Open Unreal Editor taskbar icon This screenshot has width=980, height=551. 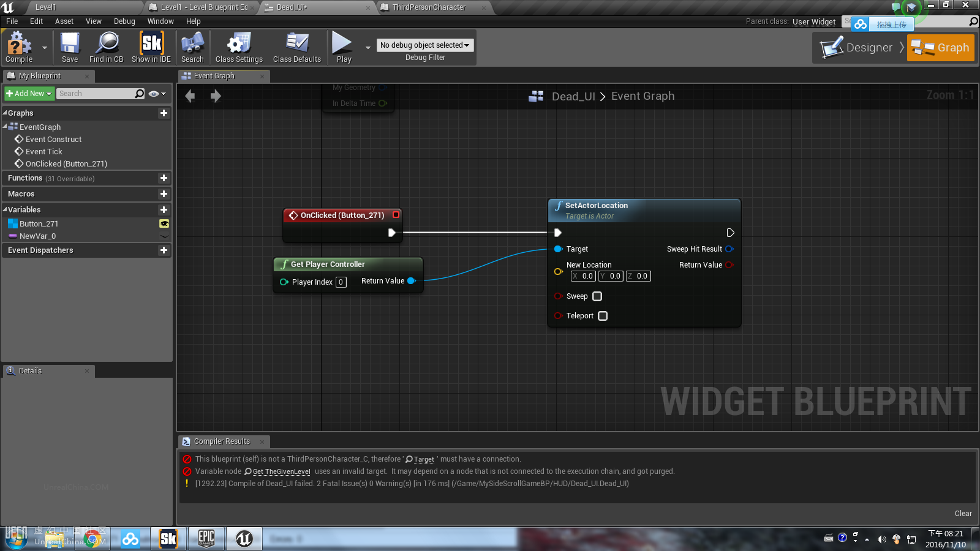[244, 539]
